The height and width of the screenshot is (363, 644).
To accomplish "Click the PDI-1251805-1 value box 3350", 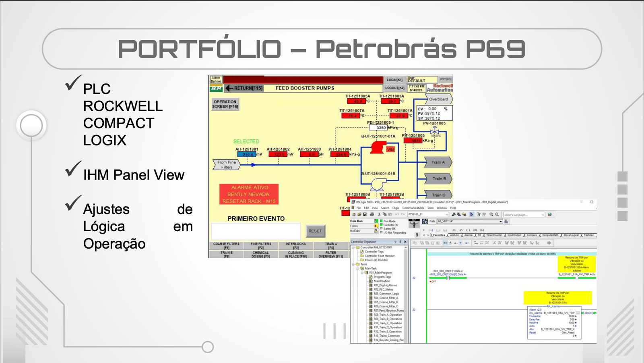I will (378, 128).
